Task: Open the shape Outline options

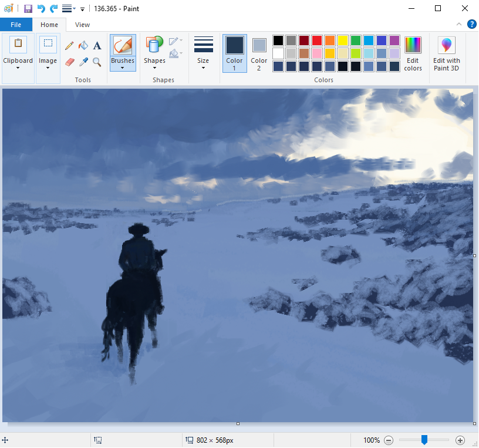Action: 176,41
